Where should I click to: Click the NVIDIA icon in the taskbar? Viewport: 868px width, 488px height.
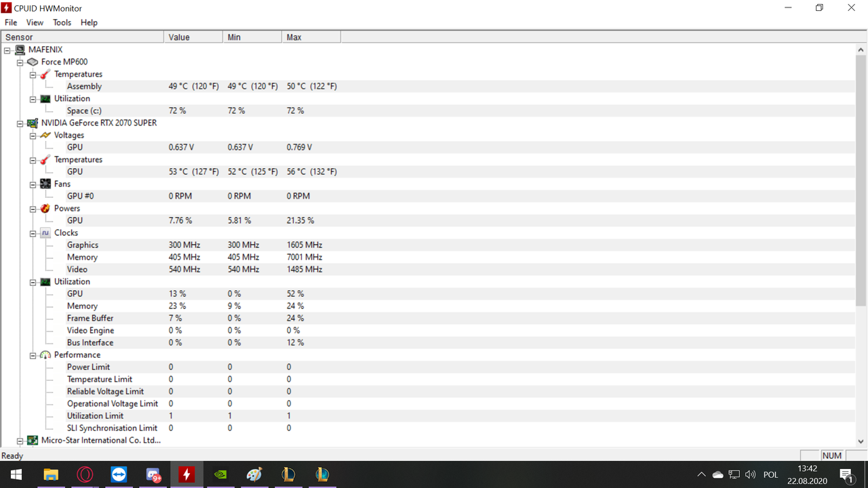(220, 474)
